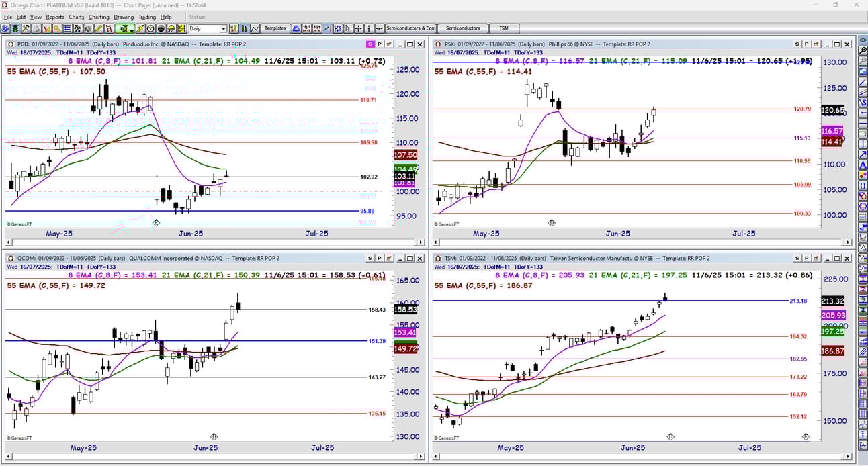Open the Reports menu

[55, 17]
